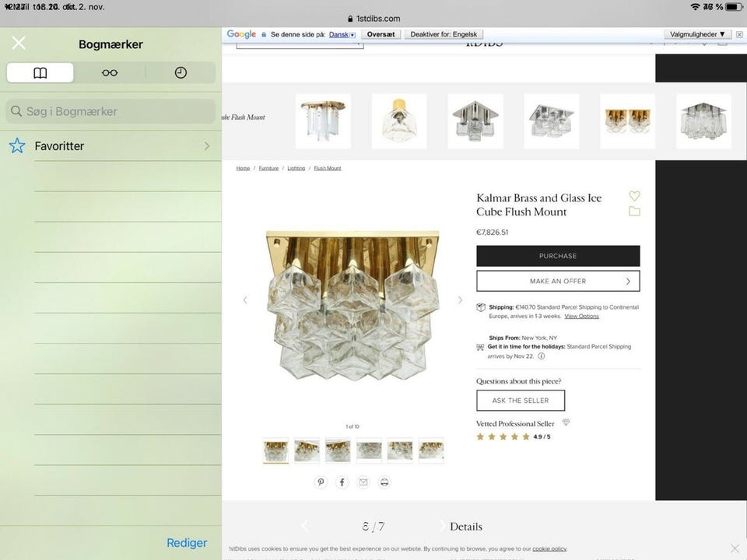Close the Google translate bar
This screenshot has height=560, width=747.
pyautogui.click(x=739, y=34)
